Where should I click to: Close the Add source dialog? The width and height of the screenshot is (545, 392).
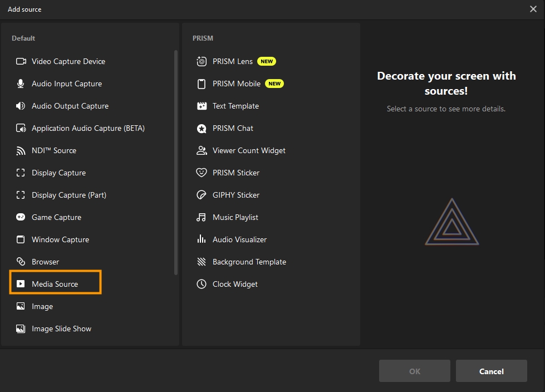(x=533, y=9)
